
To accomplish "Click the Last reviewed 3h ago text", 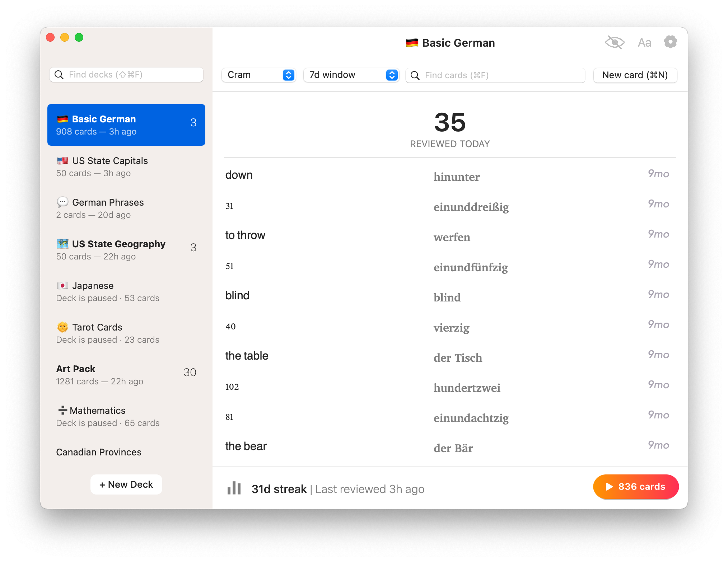I will [370, 489].
